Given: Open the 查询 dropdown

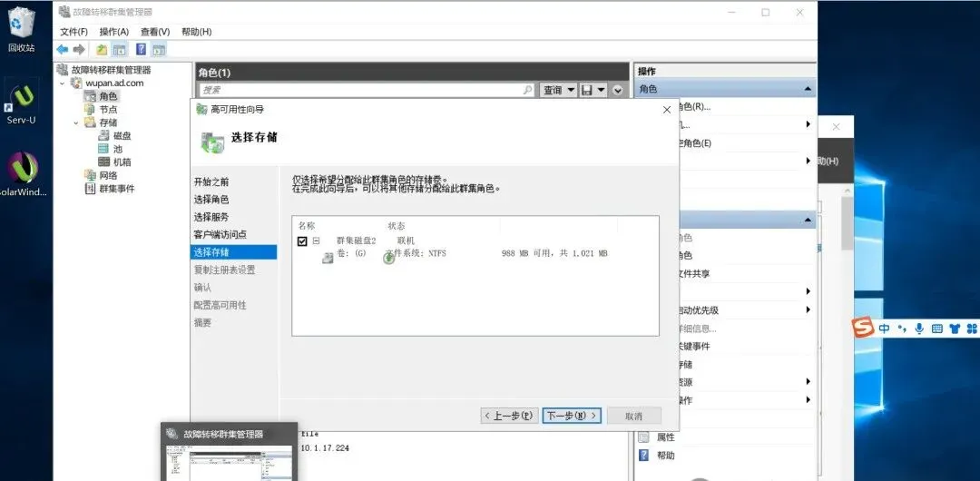Looking at the screenshot, I should [x=558, y=90].
